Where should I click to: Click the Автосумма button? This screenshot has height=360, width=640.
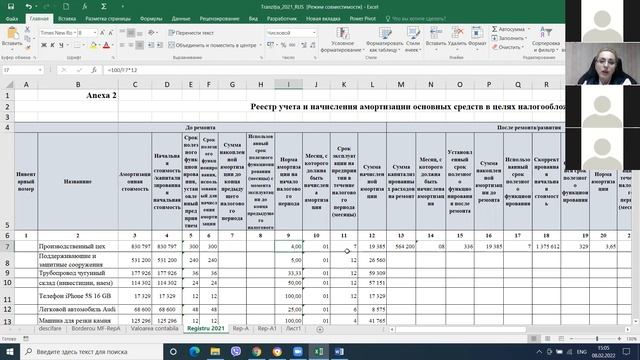pyautogui.click(x=508, y=29)
